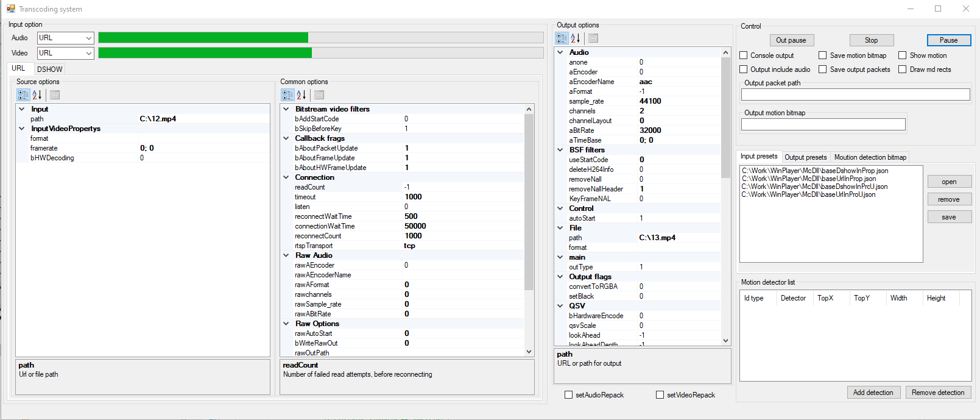Click connectionWaitTime value 50000
Screen dimensions: 980x420
click(415, 226)
